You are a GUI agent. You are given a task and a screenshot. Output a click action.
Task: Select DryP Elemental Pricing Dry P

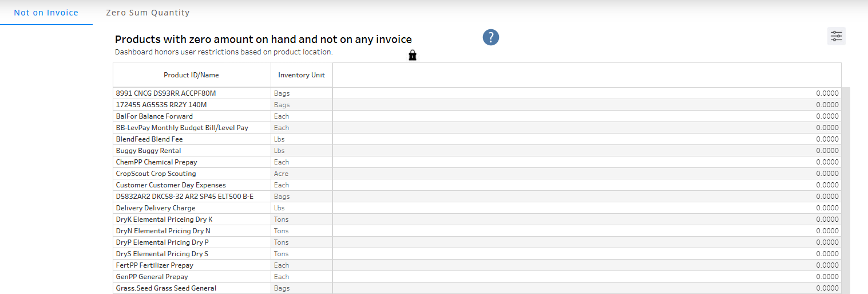point(477,242)
